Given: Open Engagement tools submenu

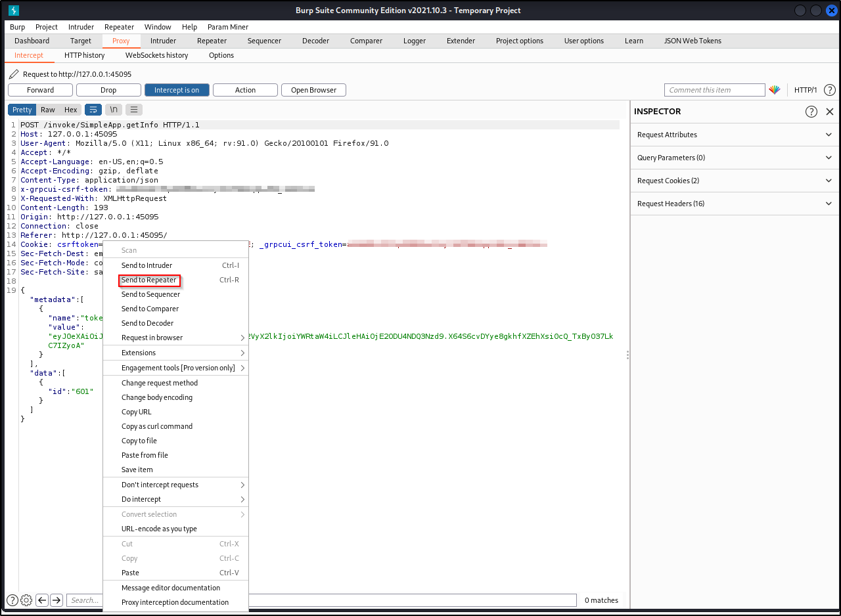Looking at the screenshot, I should (x=175, y=368).
